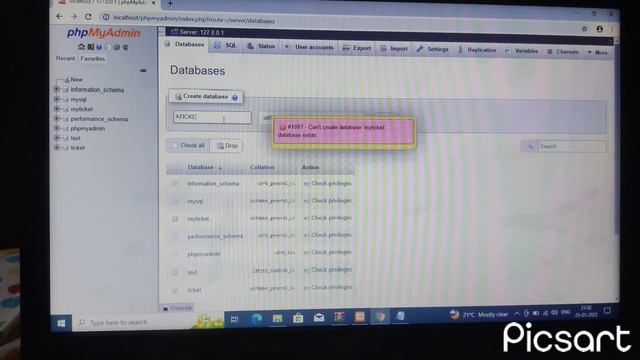Image resolution: width=640 pixels, height=360 pixels.
Task: Click the log out icon beside home
Action: [90, 47]
